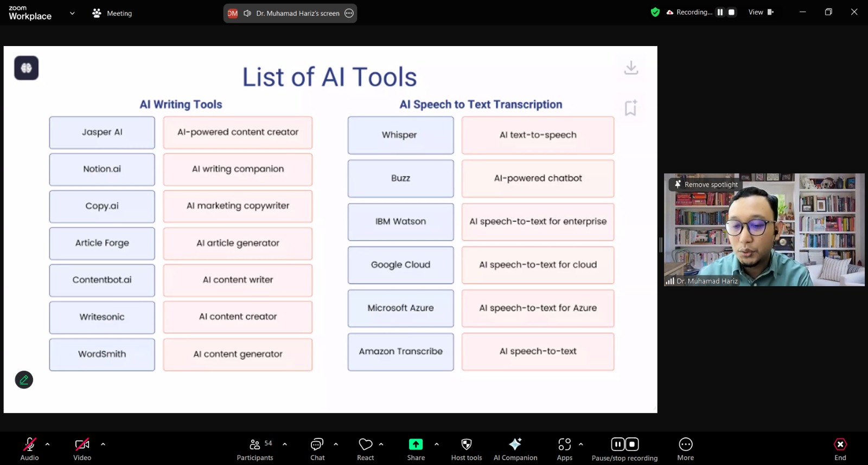Expand chat options caret

(x=336, y=444)
